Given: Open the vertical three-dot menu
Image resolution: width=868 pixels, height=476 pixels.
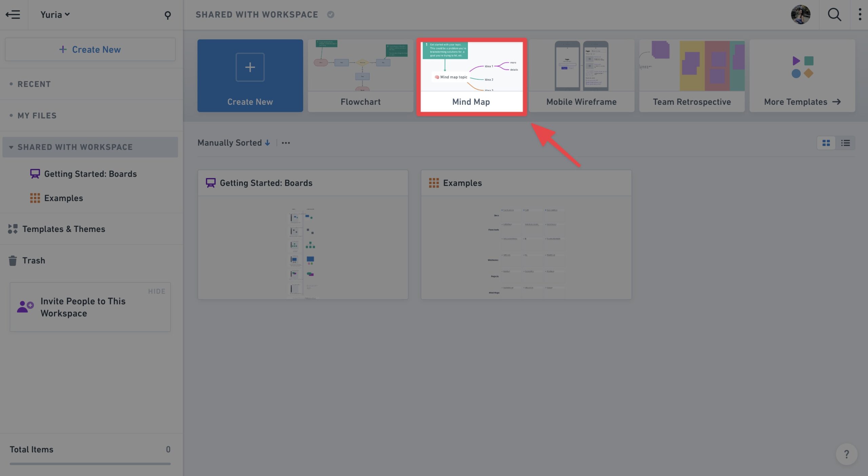Looking at the screenshot, I should click(x=860, y=15).
